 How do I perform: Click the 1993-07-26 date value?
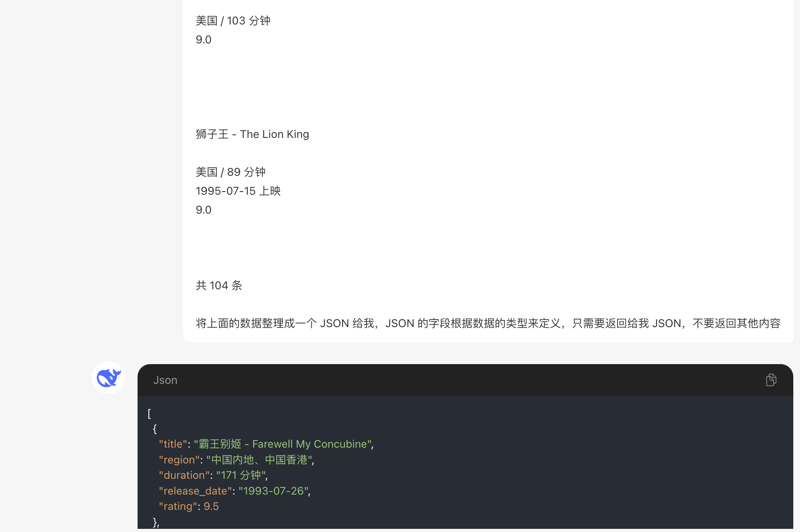(x=273, y=491)
